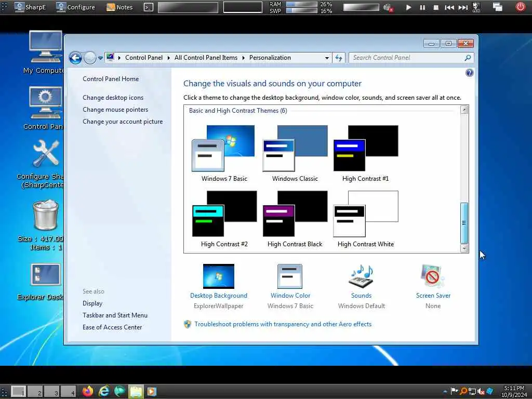Image resolution: width=532 pixels, height=399 pixels.
Task: Switch to virtual desktop 3
Action: coord(52,392)
